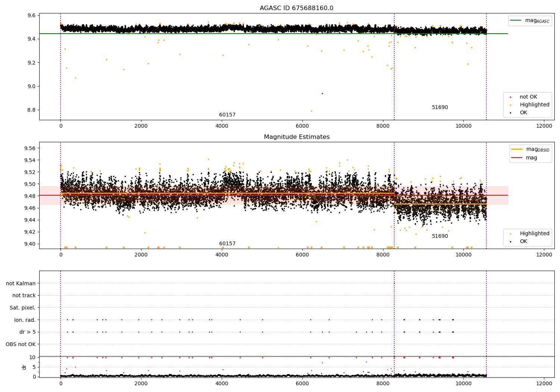560x392 pixels.
Task: Click the lowest orange outlier near 8.8 in top plot
Action: 311,111
